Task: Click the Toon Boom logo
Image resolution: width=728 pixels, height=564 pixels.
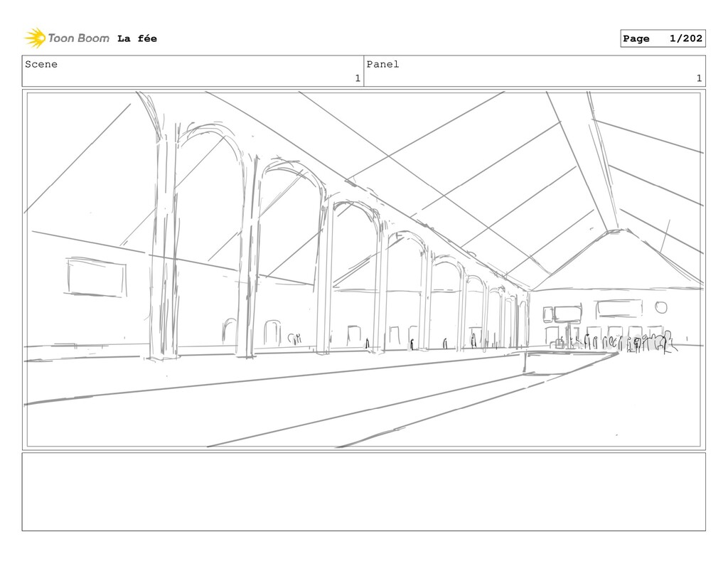Action: (67, 38)
